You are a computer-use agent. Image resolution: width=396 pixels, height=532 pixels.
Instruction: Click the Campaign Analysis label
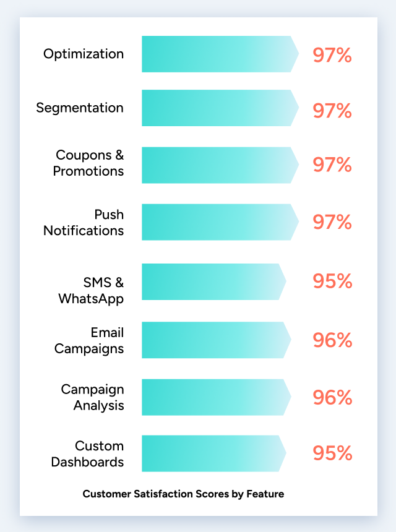tap(92, 397)
